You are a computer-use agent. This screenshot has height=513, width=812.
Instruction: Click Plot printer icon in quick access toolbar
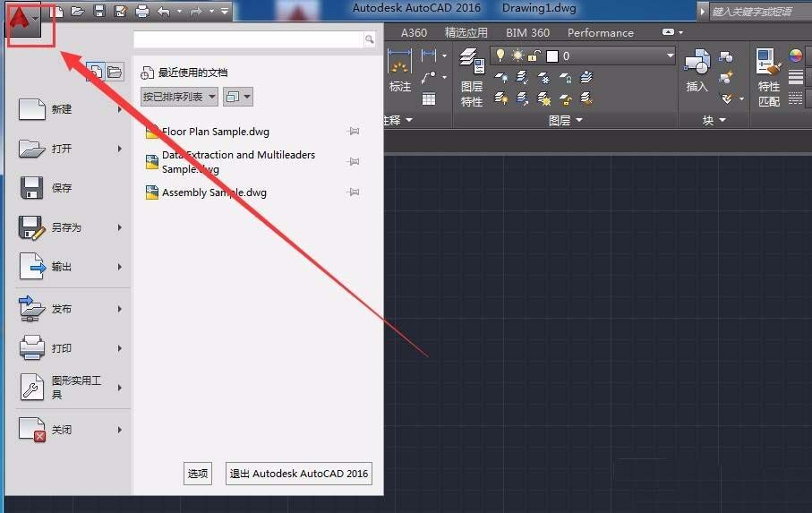point(141,11)
